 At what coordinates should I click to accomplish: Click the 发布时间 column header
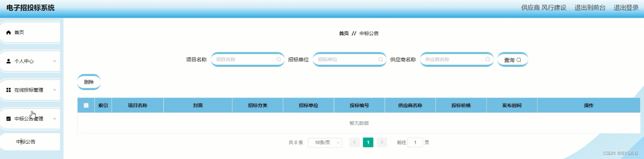pyautogui.click(x=512, y=105)
